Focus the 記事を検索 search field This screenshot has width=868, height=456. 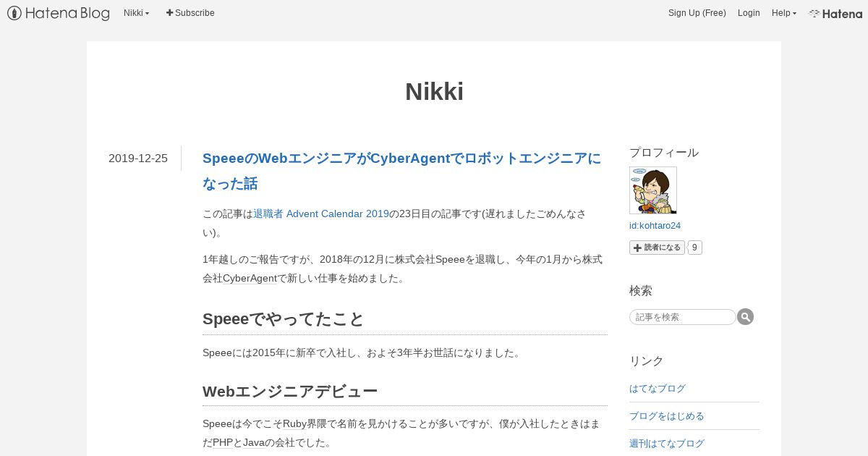click(x=682, y=317)
